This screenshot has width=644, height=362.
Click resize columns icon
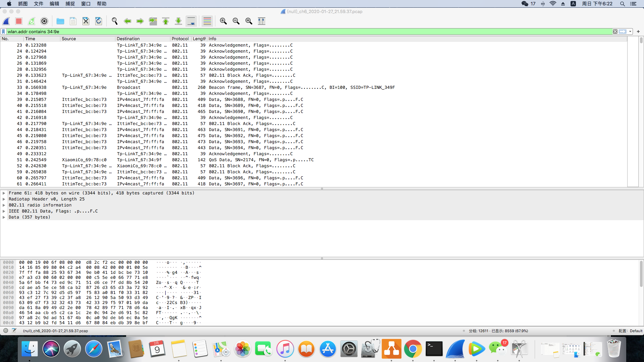point(262,21)
